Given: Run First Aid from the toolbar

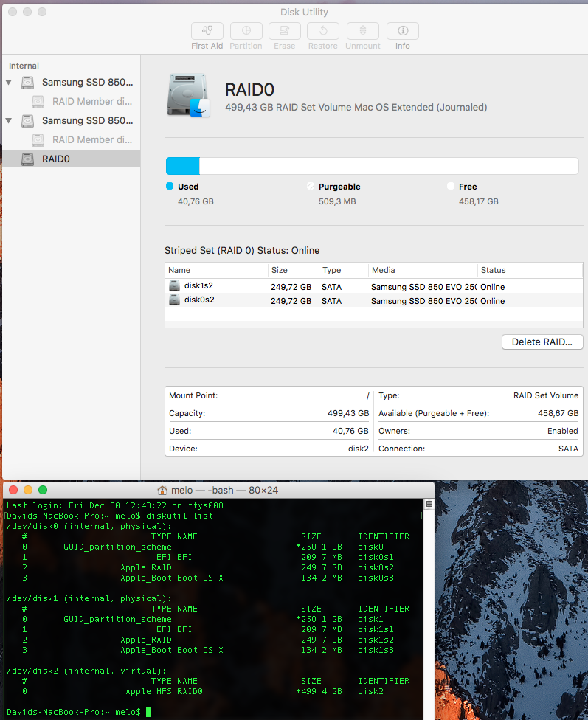Looking at the screenshot, I should [x=207, y=31].
